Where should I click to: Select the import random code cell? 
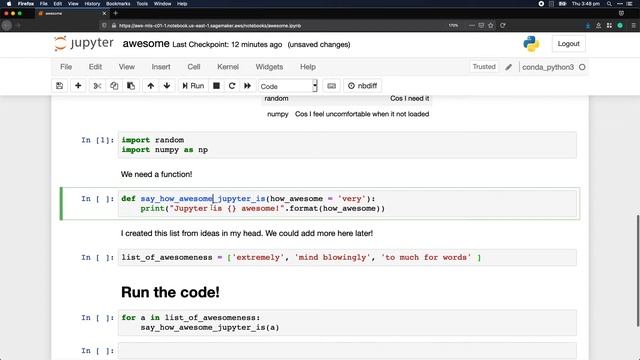(347, 145)
